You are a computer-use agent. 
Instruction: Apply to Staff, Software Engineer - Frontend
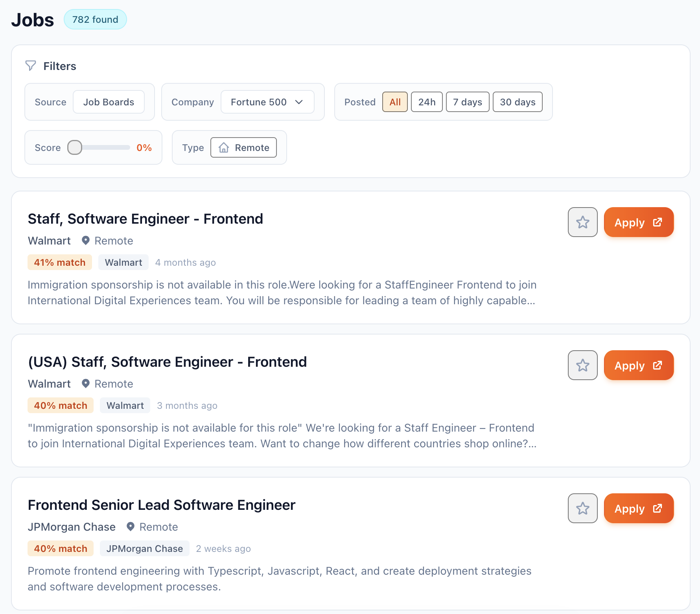click(x=639, y=222)
